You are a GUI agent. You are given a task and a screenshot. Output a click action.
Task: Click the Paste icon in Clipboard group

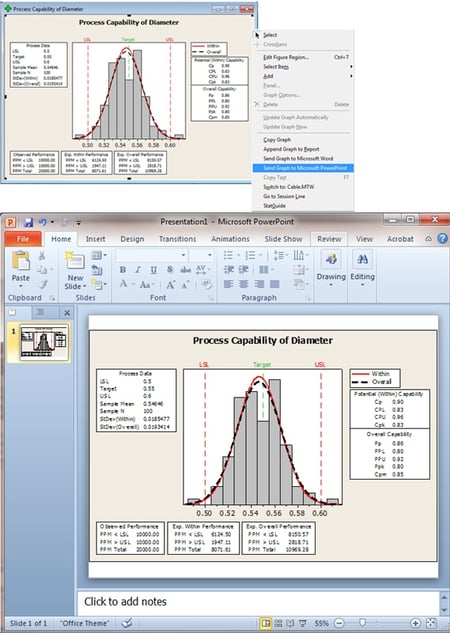click(x=21, y=261)
